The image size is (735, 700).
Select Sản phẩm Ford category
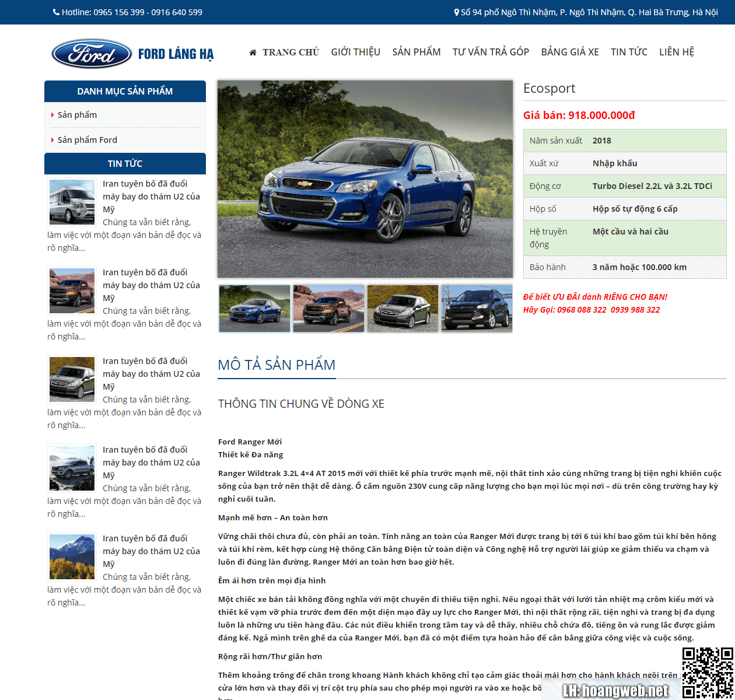(87, 140)
